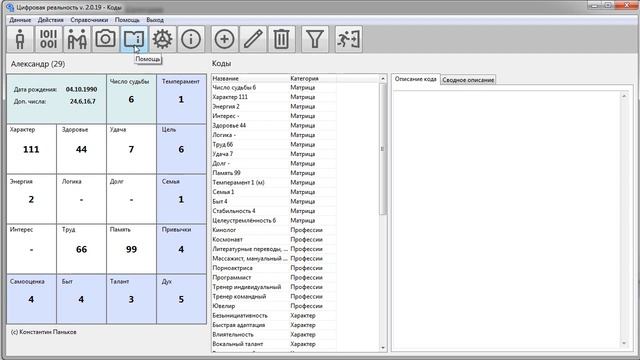
Task: Switch to Сводное описание tab
Action: (468, 80)
